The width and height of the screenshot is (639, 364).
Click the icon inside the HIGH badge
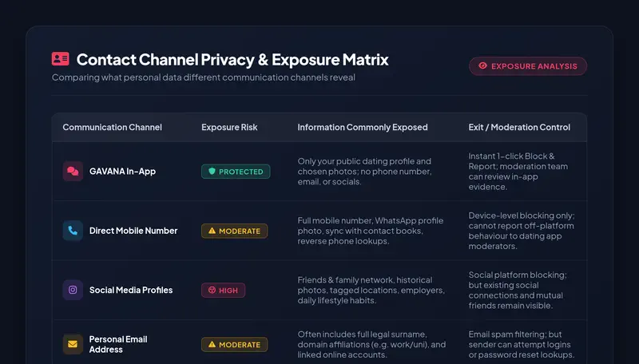[x=212, y=291]
